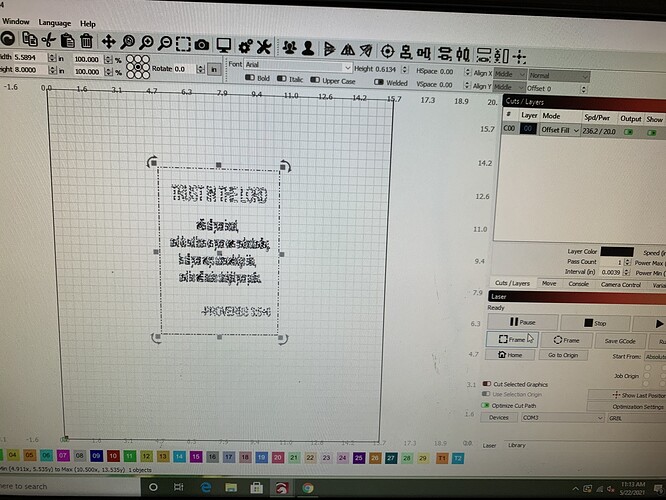The width and height of the screenshot is (666, 500).
Task: Toggle the Upper Case switch
Action: point(315,80)
